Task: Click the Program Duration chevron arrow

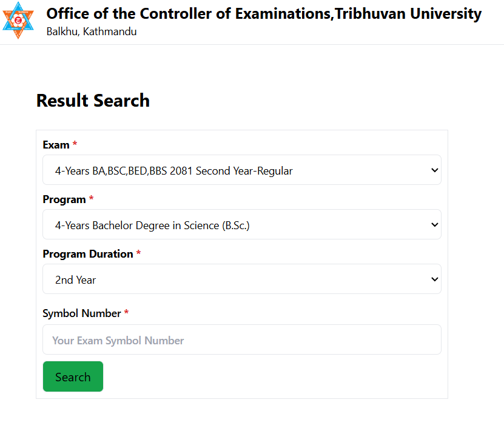Action: coord(434,279)
